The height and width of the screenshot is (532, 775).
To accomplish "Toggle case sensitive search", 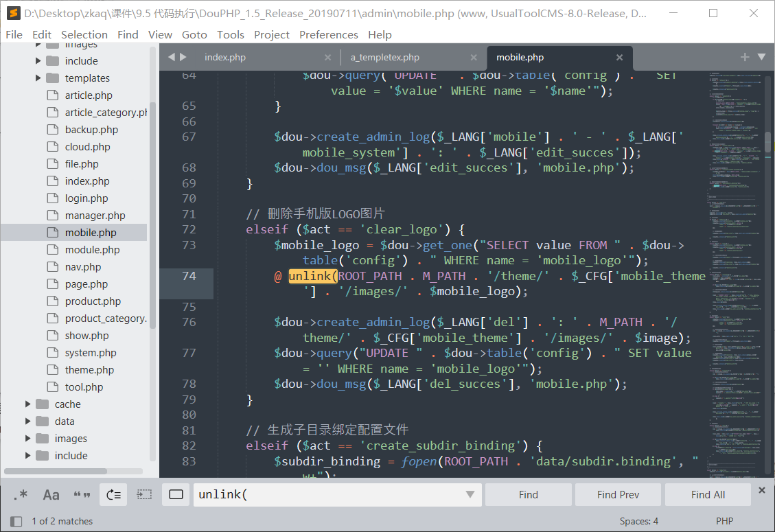I will 51,494.
